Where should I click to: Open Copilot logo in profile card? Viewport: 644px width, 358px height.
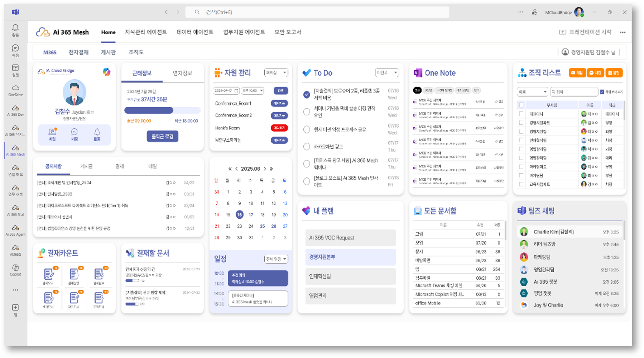(x=106, y=72)
